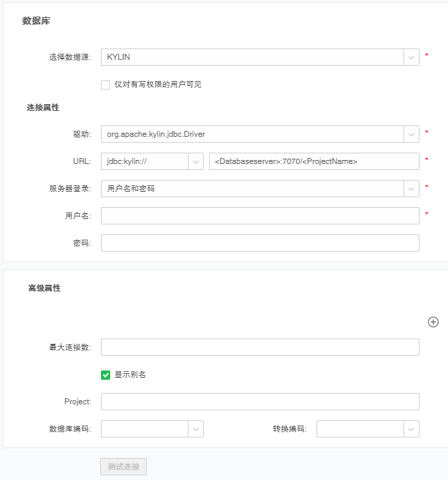Uncheck the '显示别名' checkbox
The image size is (448, 480).
pyautogui.click(x=106, y=374)
